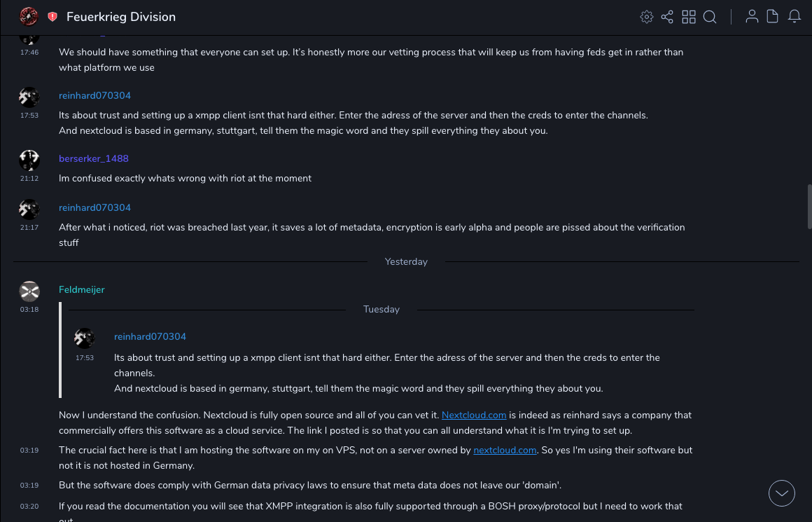
Task: Click reinhard070304's avatar inside the quoted reply
Action: coord(85,338)
